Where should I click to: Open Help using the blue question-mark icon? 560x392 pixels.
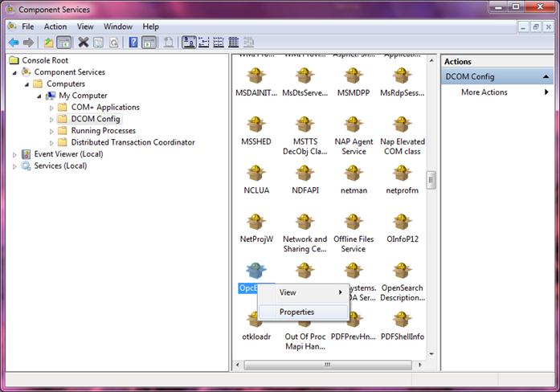pos(133,43)
